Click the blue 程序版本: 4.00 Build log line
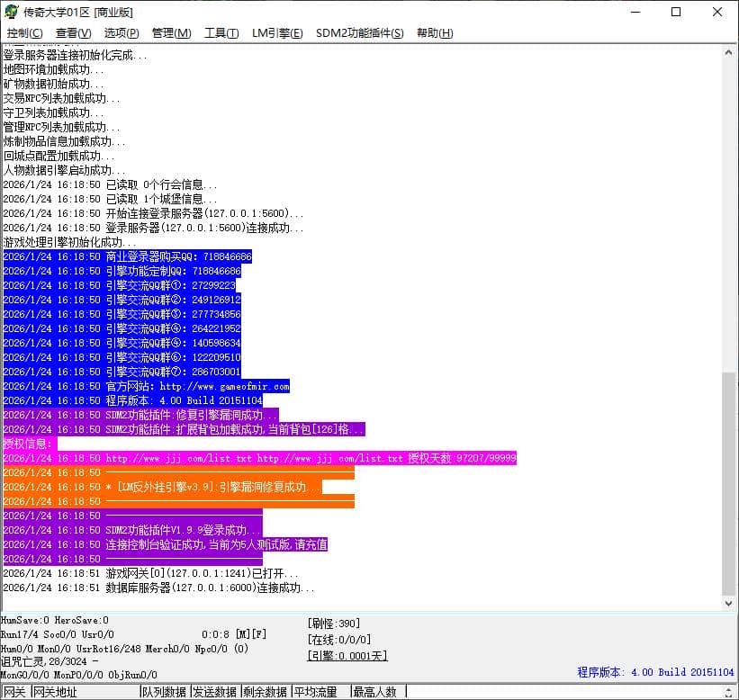The image size is (739, 700). click(133, 401)
